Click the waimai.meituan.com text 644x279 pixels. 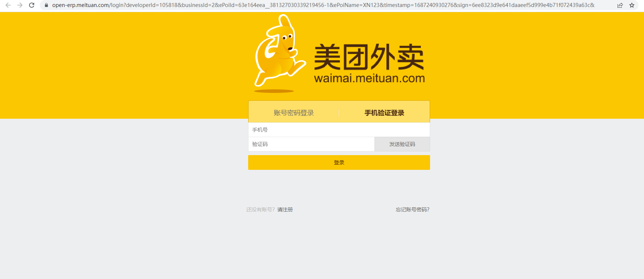[369, 78]
